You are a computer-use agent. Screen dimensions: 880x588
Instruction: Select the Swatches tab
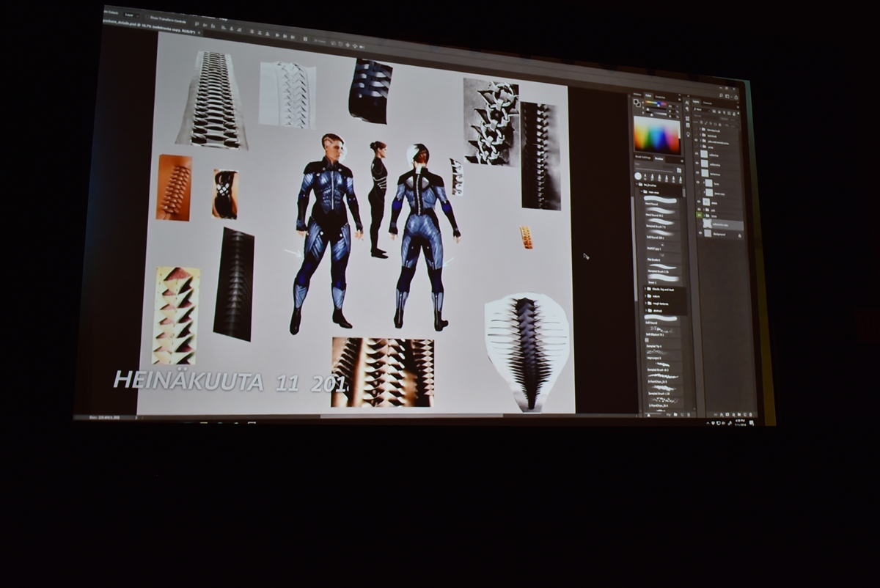(x=661, y=98)
